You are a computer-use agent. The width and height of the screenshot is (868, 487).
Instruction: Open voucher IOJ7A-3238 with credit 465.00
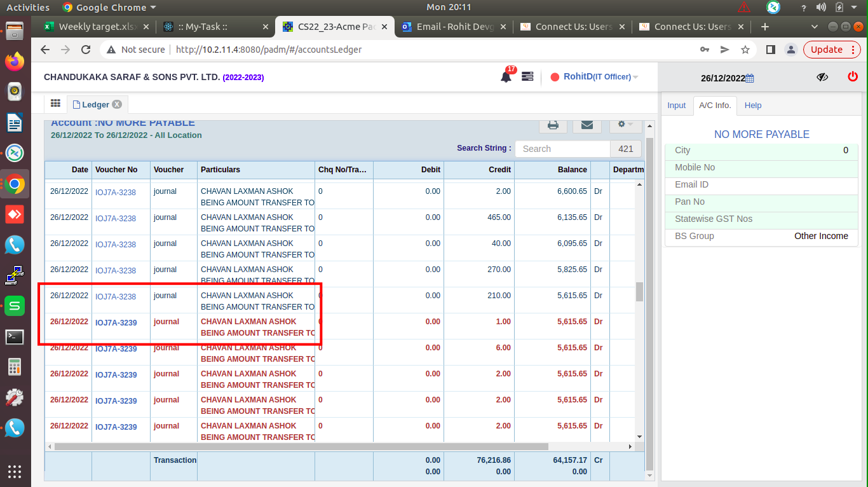click(116, 219)
